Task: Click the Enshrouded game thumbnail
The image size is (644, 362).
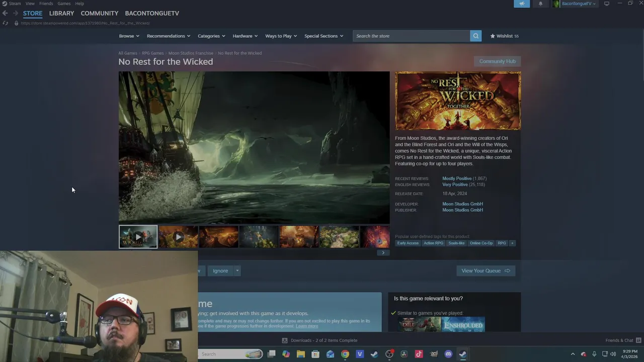Action: point(463,324)
